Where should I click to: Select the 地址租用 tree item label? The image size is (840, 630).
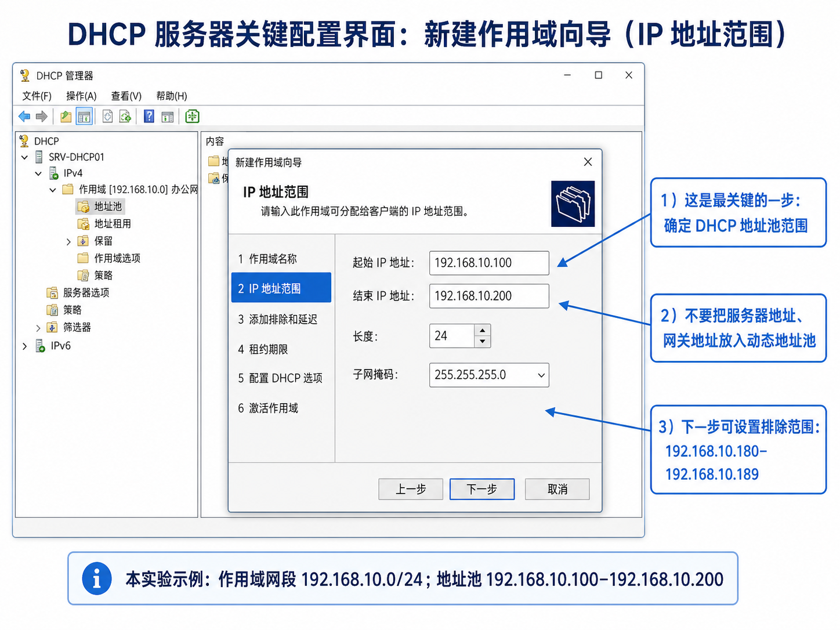click(113, 223)
